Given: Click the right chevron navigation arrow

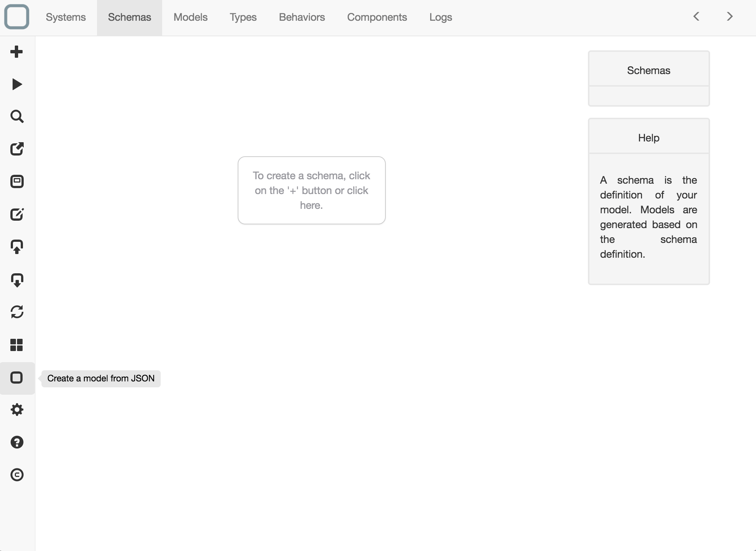Looking at the screenshot, I should tap(729, 17).
